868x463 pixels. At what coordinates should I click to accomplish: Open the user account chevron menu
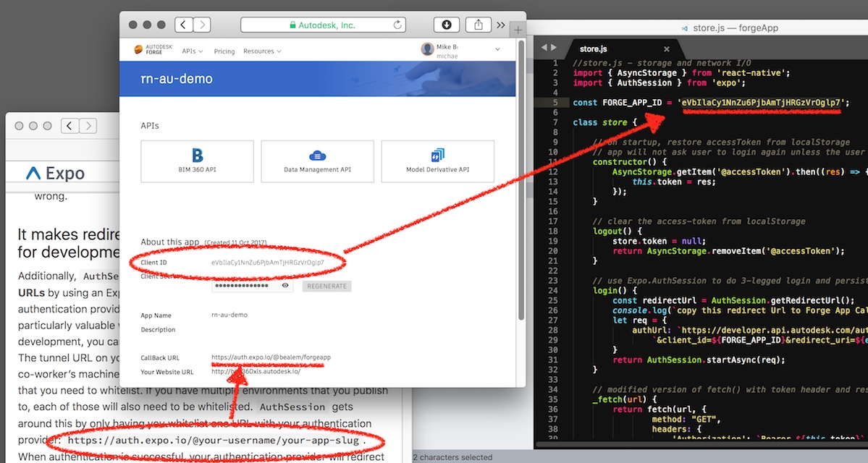497,49
